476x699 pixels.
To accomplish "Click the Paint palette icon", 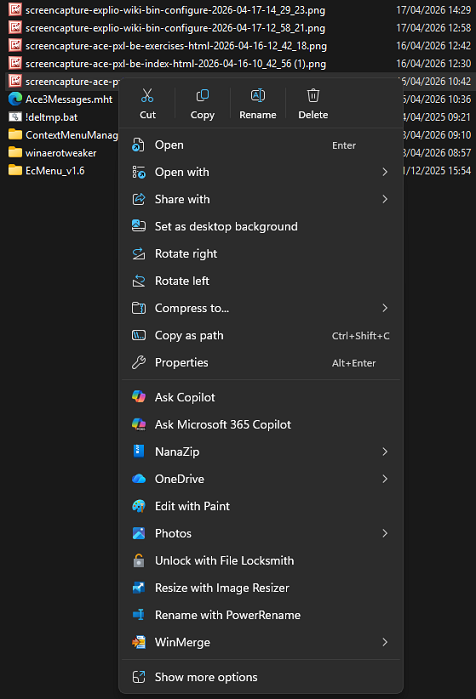I will pos(139,506).
